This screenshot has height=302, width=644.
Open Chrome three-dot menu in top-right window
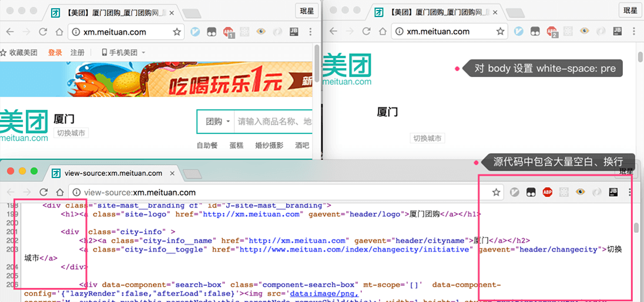pyautogui.click(x=633, y=31)
